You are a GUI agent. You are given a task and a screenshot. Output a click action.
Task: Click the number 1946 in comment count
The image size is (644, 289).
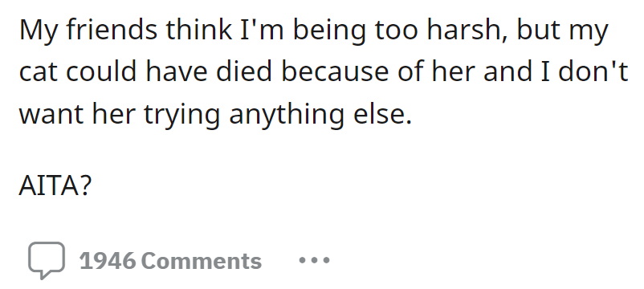[107, 261]
